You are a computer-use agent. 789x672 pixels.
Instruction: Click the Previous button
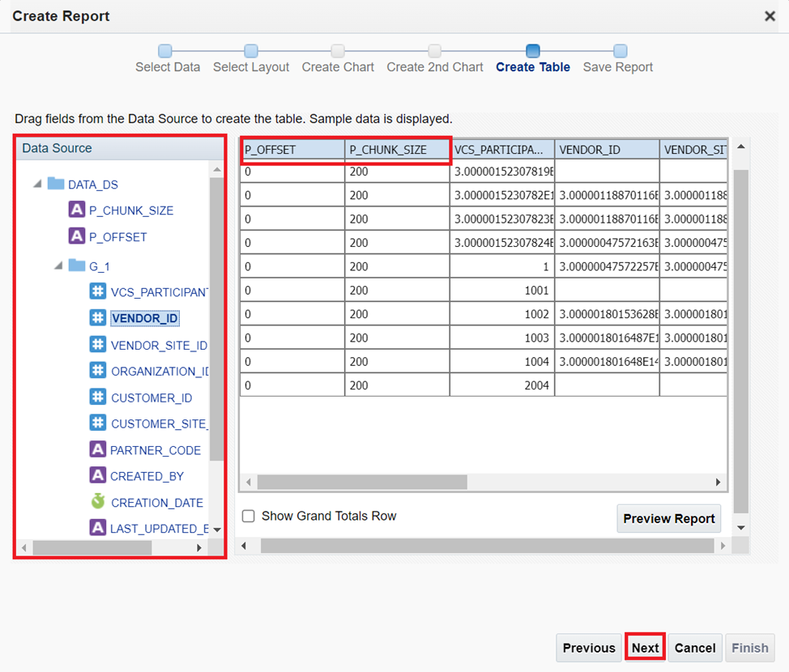[589, 648]
